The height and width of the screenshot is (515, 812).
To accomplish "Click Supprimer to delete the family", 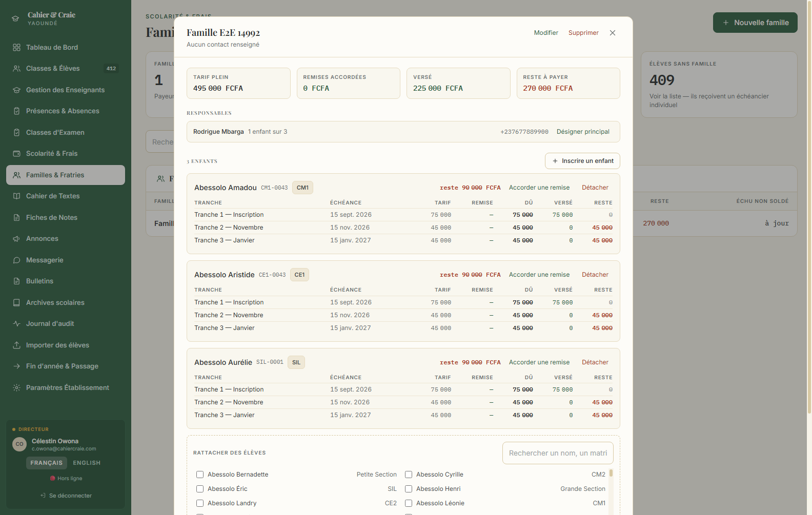I will pyautogui.click(x=583, y=33).
